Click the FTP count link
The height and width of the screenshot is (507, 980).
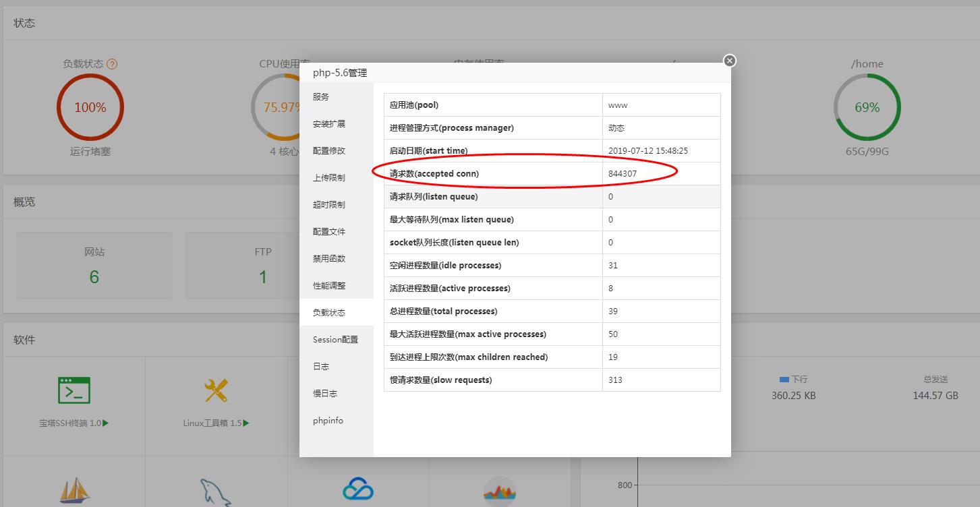[x=262, y=276]
